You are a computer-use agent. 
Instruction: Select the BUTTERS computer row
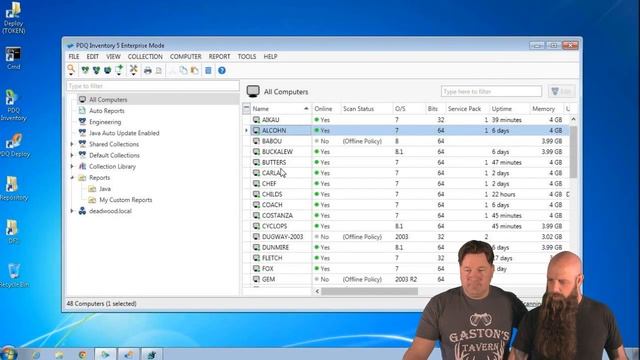pyautogui.click(x=409, y=162)
